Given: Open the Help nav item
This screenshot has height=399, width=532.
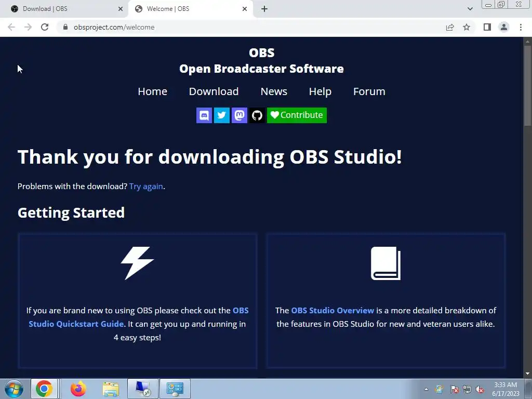Looking at the screenshot, I should tap(320, 91).
